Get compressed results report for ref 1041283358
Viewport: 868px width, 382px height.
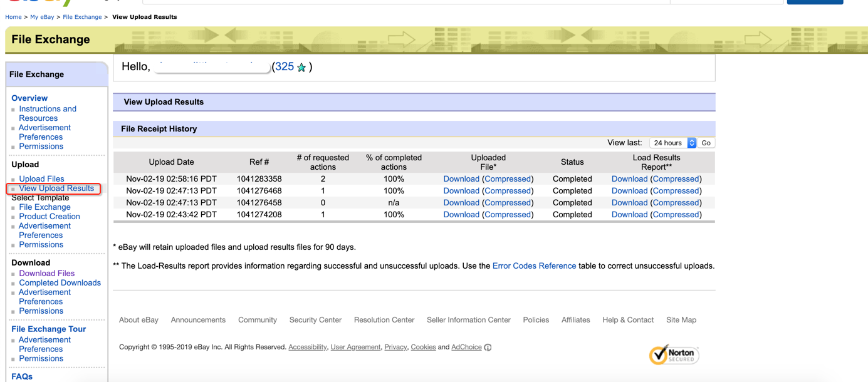click(676, 179)
